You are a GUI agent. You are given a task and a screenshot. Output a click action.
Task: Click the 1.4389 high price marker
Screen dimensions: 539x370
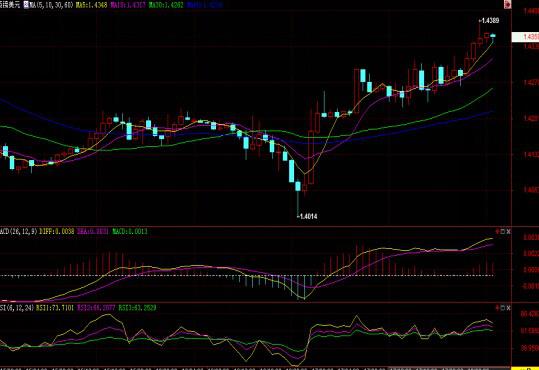488,21
